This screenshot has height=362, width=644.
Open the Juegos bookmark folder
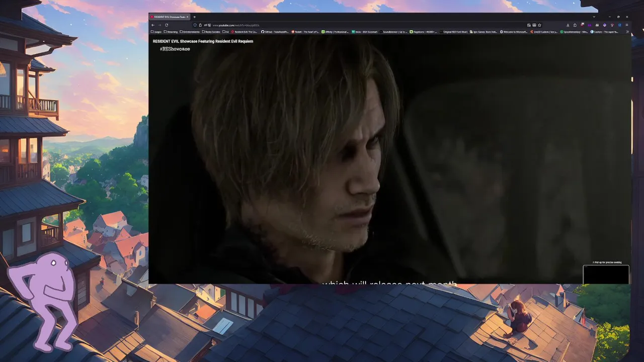click(x=156, y=32)
